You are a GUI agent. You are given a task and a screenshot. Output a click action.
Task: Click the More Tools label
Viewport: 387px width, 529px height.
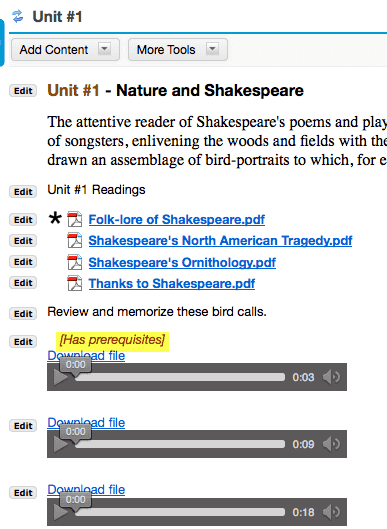coord(166,50)
